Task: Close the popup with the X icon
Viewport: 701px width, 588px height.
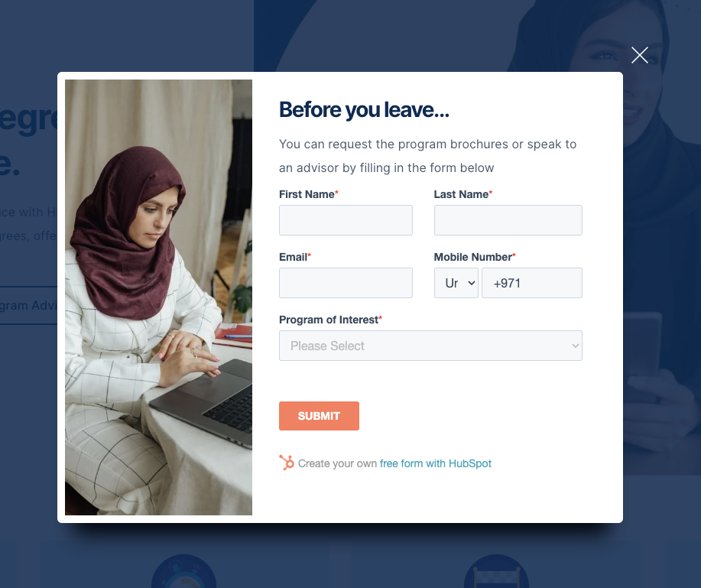Action: coord(639,55)
